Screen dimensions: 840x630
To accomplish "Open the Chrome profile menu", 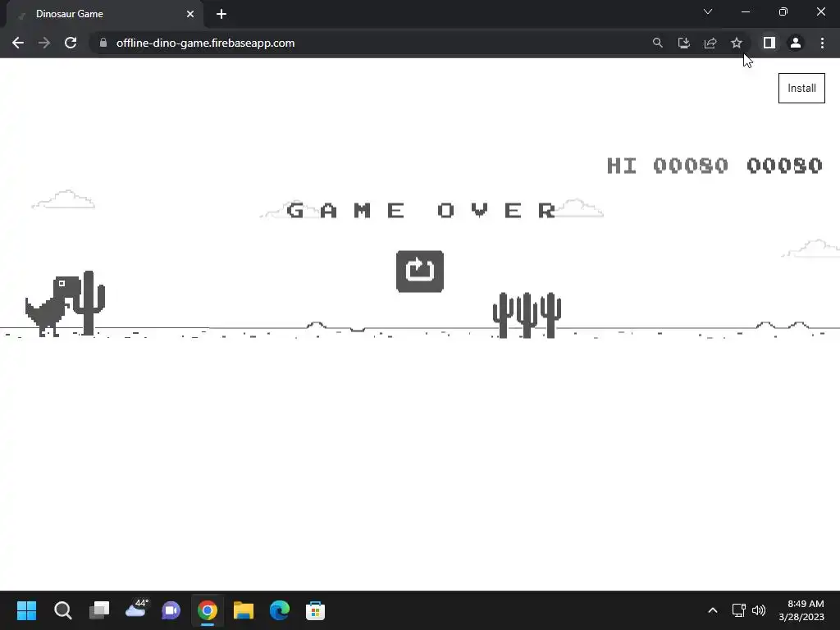I will pyautogui.click(x=796, y=43).
